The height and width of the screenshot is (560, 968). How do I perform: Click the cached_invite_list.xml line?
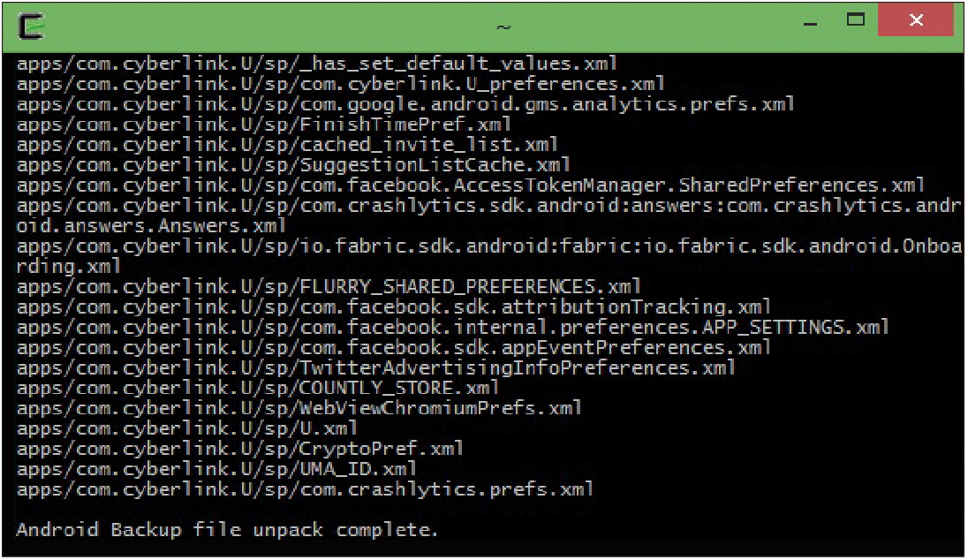click(288, 145)
